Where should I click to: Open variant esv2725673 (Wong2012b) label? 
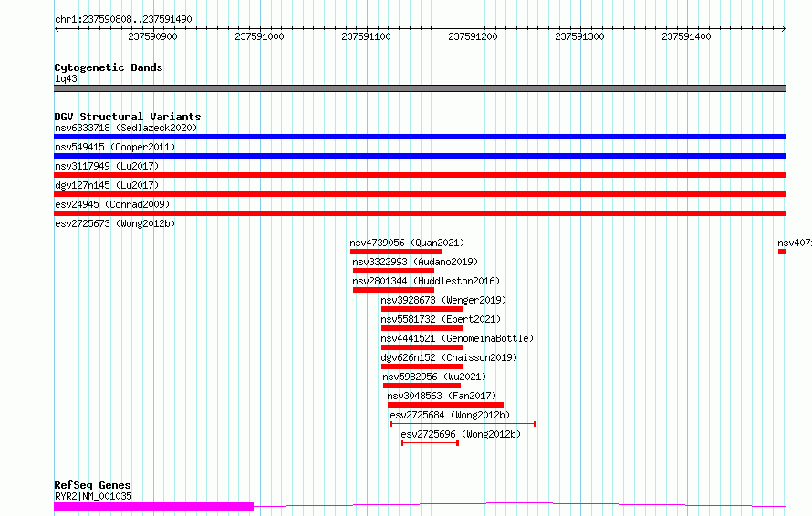(115, 223)
